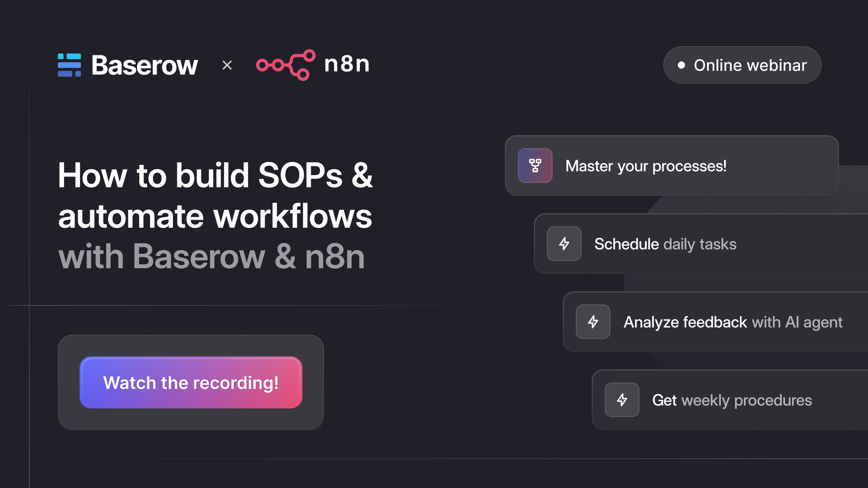
Task: Select the Analyze feedback with AI agent text
Action: click(x=733, y=322)
